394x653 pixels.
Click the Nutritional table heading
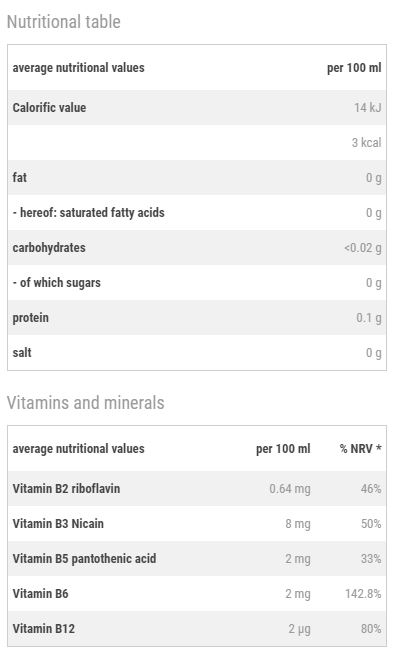point(64,22)
